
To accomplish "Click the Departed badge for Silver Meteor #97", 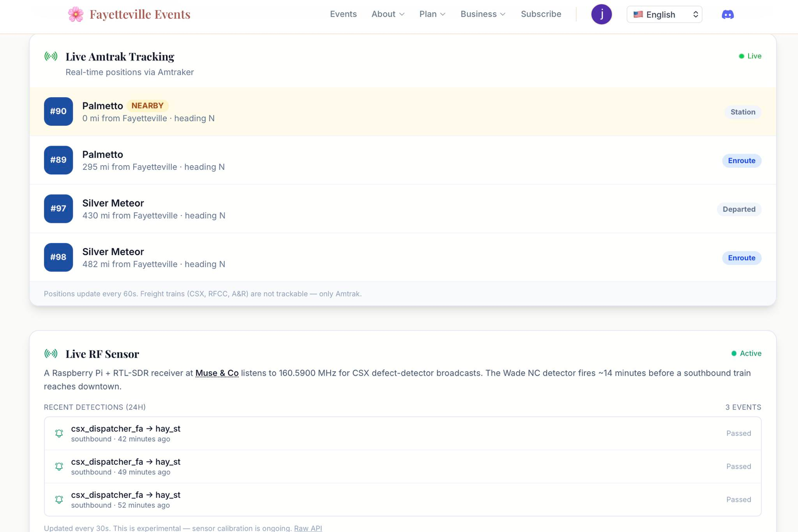I will point(739,209).
